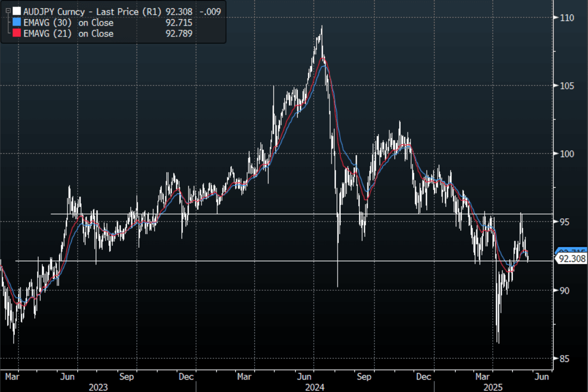Click the 92.789 EMAVG (21) value

pos(179,34)
